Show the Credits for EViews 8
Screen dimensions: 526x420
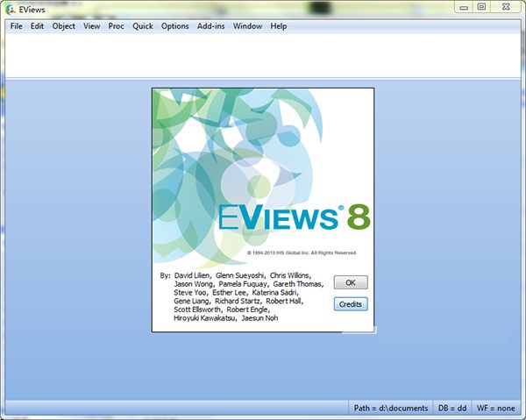coord(351,303)
